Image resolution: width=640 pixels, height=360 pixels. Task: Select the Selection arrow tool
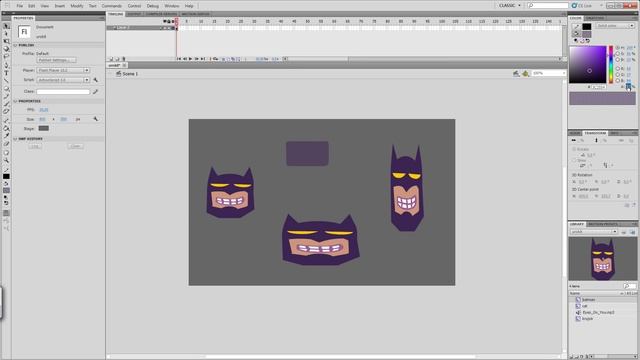coord(6,26)
